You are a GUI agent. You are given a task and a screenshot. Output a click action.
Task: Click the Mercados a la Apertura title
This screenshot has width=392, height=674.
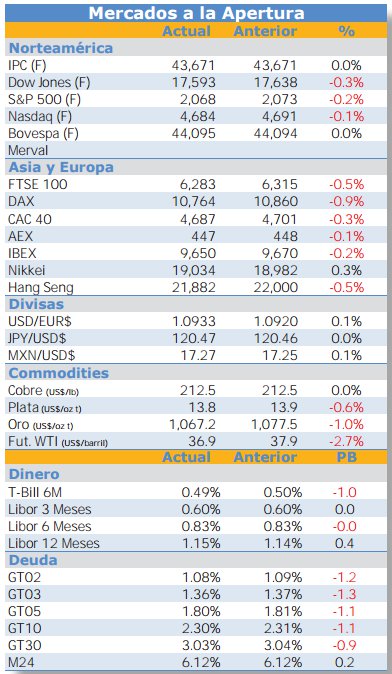[196, 13]
